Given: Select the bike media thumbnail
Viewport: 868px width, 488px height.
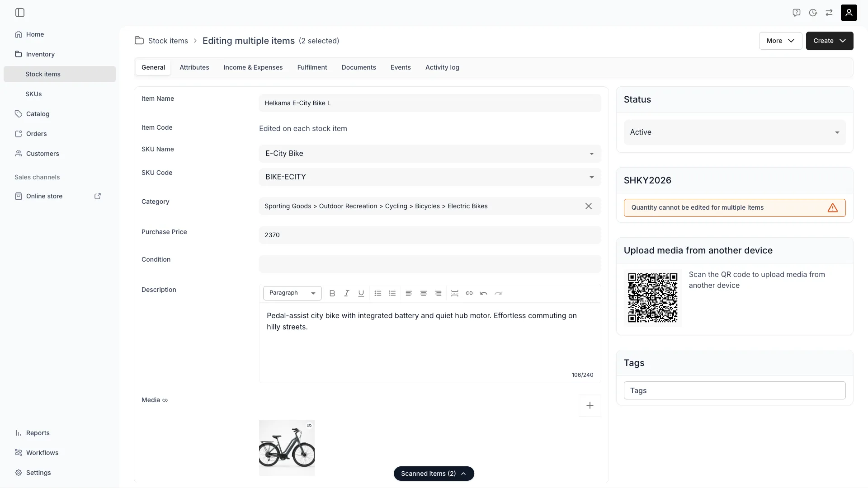Looking at the screenshot, I should coord(287,448).
